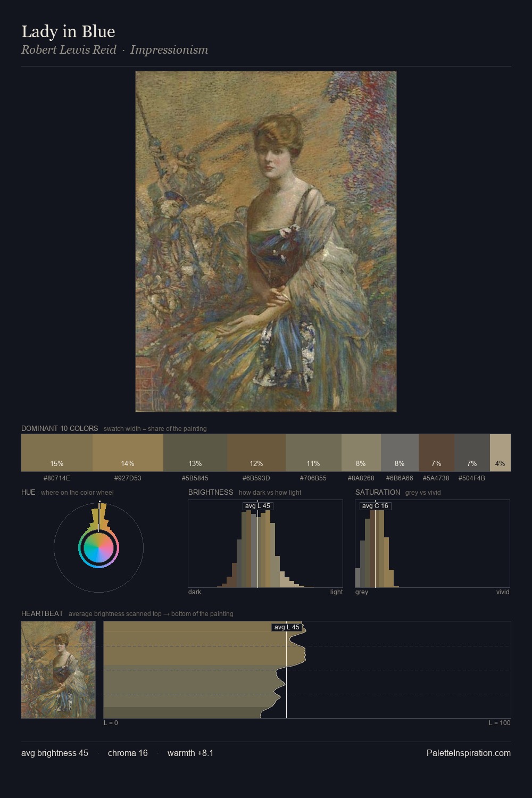
Task: Click the 'L = 100' axis label
Action: click(x=500, y=723)
